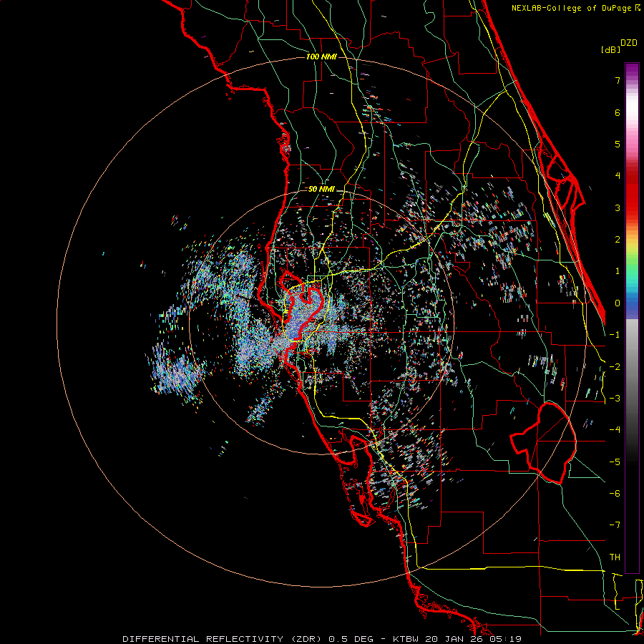Click the 5 value on the color scale
This screenshot has width=644, height=644.
tap(618, 144)
